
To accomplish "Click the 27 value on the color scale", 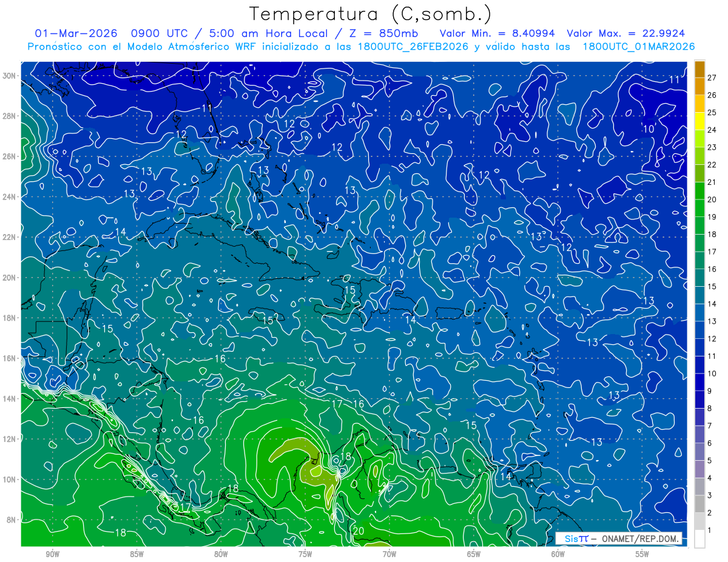I will click(x=712, y=78).
